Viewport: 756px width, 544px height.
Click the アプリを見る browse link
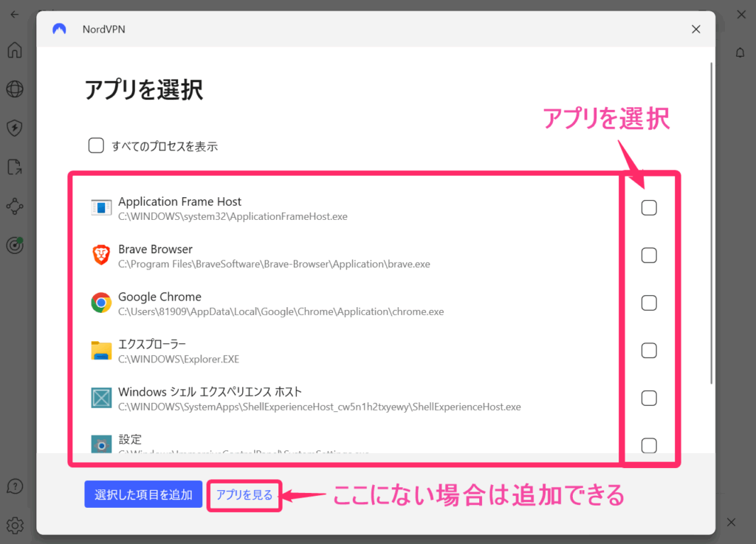pyautogui.click(x=244, y=495)
